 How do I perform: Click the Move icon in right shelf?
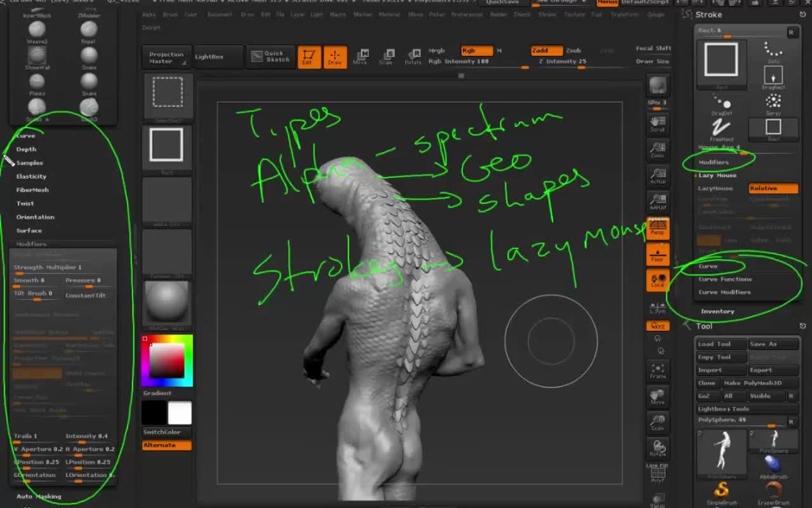click(658, 397)
